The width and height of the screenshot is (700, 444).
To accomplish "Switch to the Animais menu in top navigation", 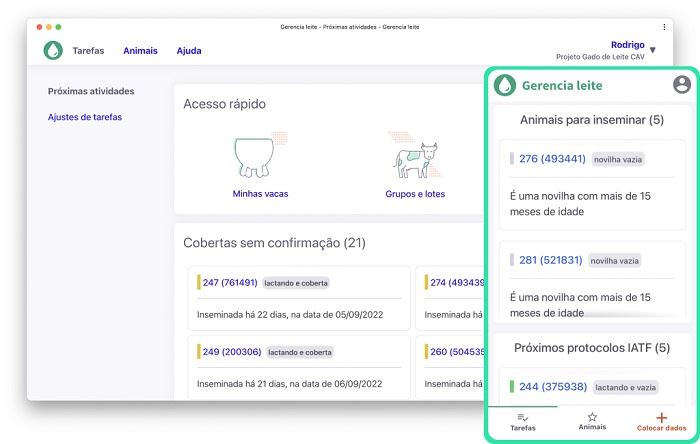I will point(140,51).
